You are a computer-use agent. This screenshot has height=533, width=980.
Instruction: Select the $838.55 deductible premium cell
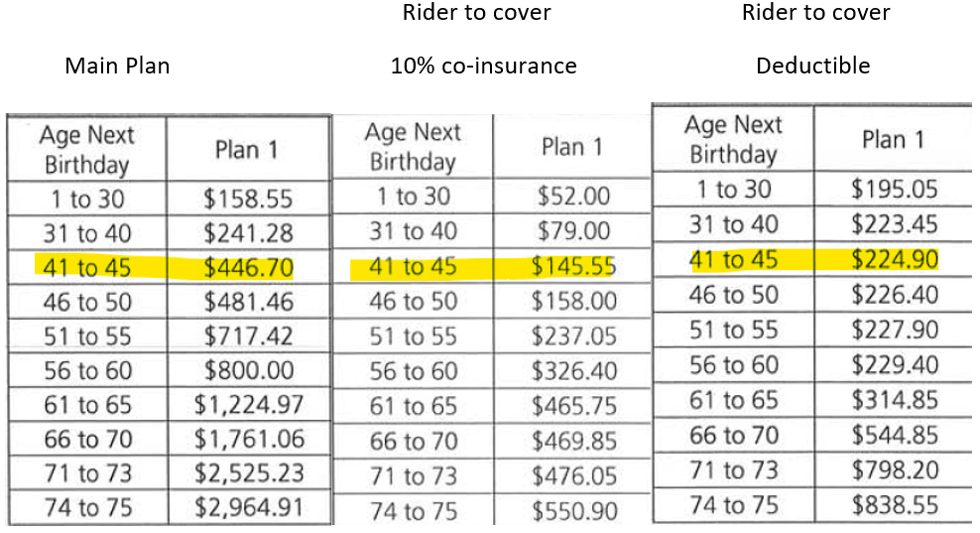pos(894,505)
